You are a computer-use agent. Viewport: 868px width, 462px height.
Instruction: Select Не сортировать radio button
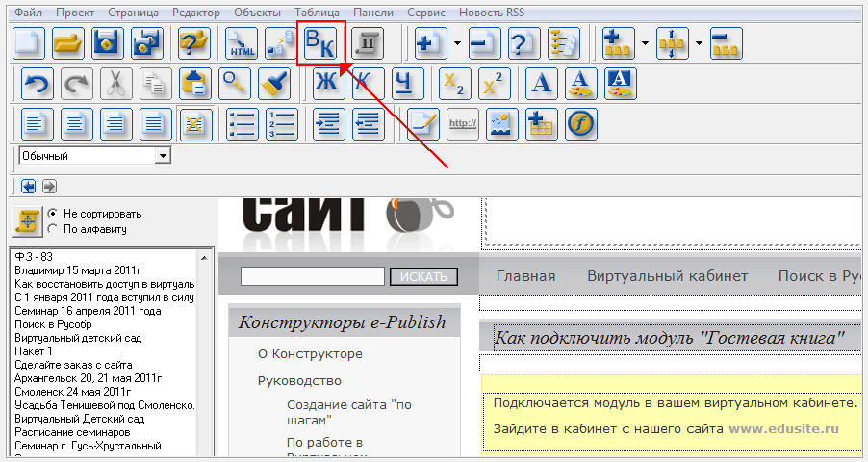[53, 214]
